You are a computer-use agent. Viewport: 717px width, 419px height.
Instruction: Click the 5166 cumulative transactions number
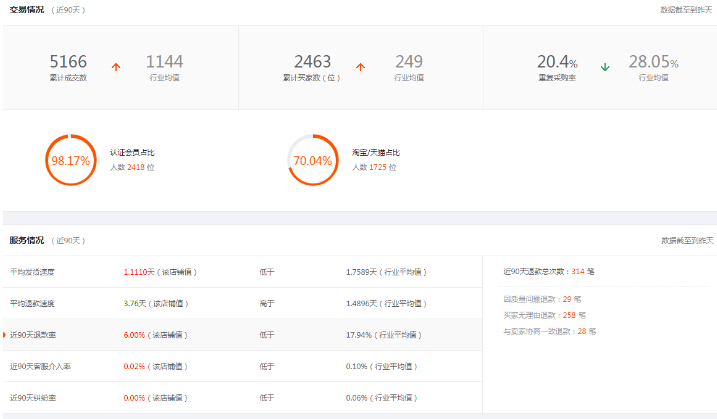68,62
